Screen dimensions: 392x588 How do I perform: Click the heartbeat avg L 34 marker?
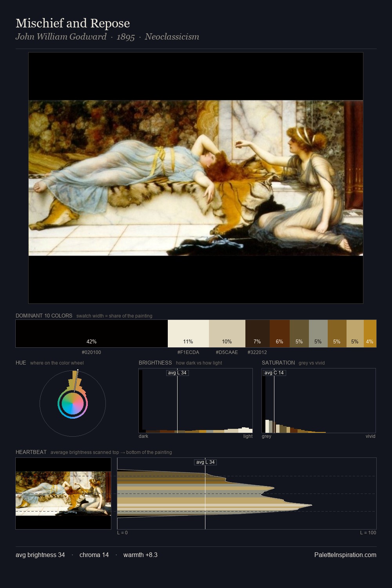point(205,462)
